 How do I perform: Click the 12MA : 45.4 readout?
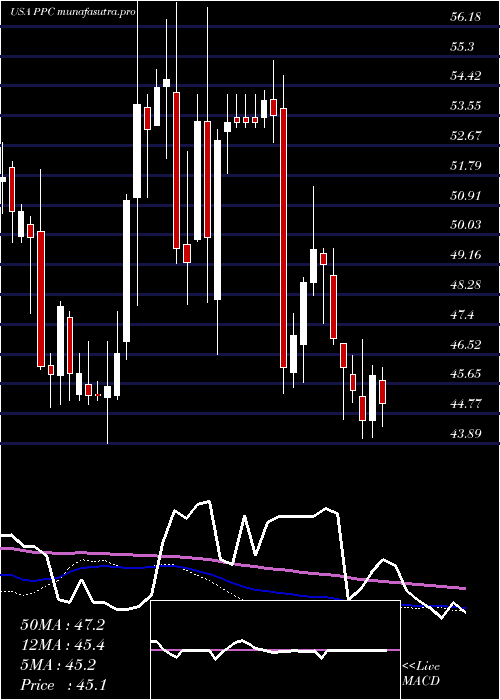(62, 645)
